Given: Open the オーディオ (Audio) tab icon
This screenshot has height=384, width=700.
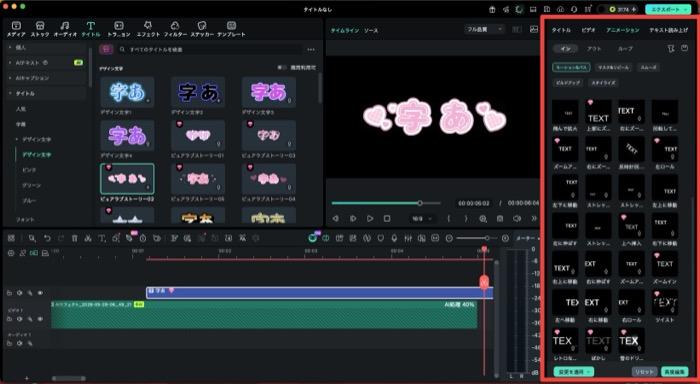Looking at the screenshot, I should [65, 25].
